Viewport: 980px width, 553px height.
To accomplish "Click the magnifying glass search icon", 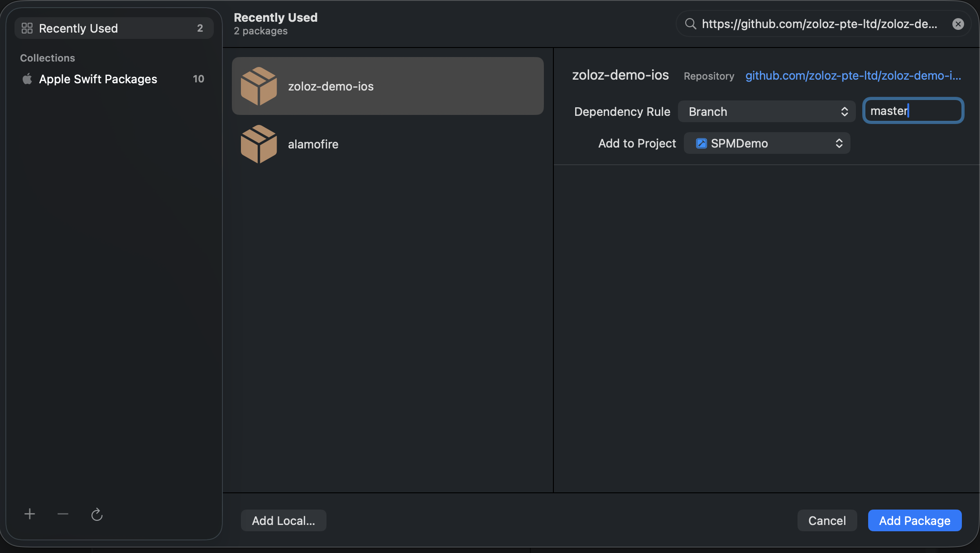I will point(690,24).
